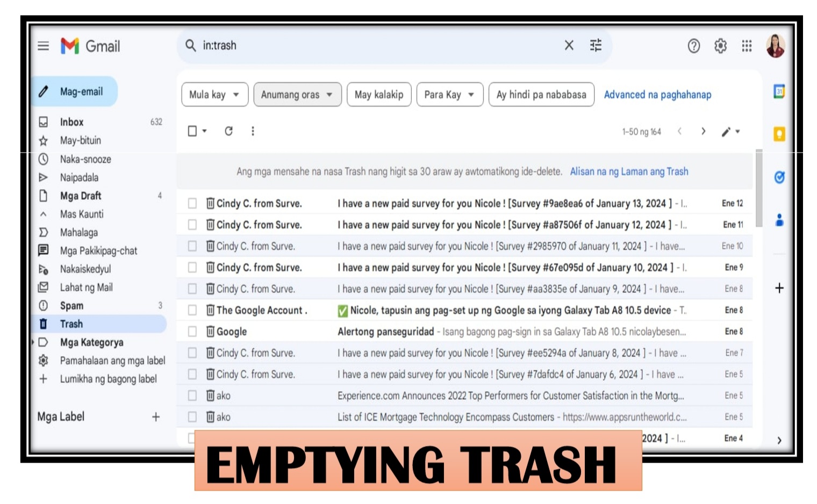The height and width of the screenshot is (504, 817).
Task: Open the More options three-dot menu
Action: coord(253,131)
